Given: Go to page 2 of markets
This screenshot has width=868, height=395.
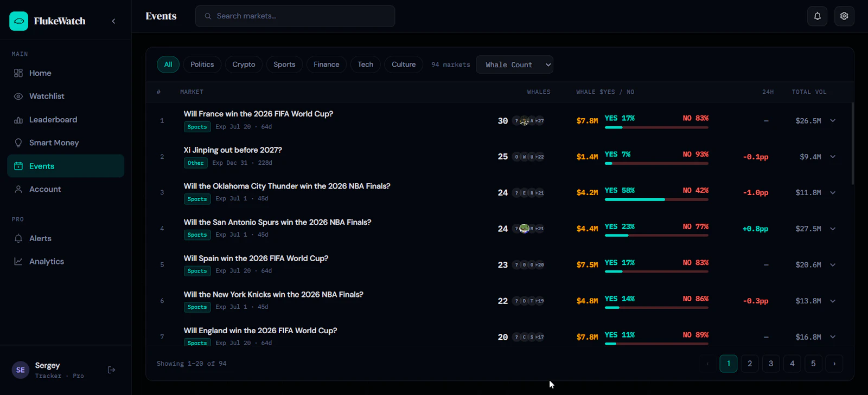Looking at the screenshot, I should (750, 364).
